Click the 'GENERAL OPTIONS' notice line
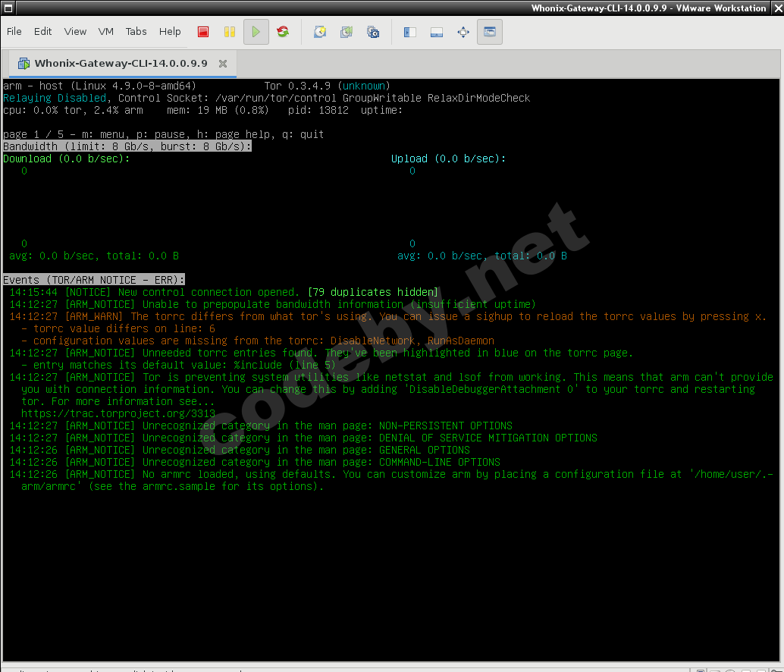The height and width of the screenshot is (672, 784). [x=240, y=450]
